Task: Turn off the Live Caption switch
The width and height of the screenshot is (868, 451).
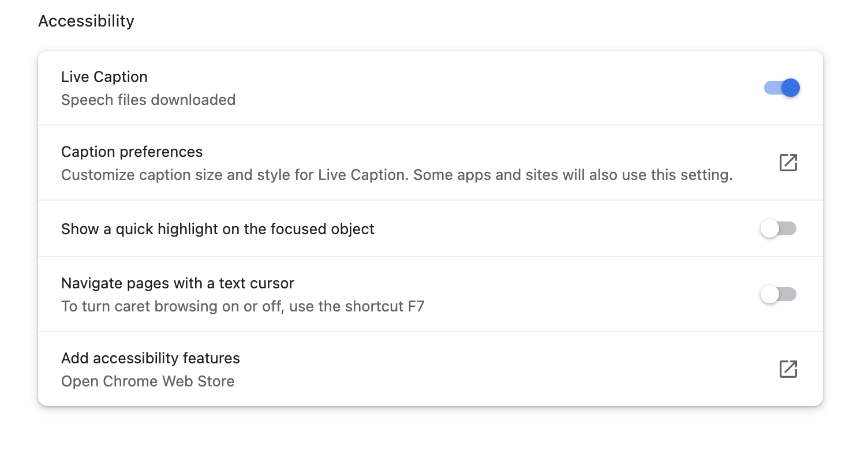Action: click(781, 88)
